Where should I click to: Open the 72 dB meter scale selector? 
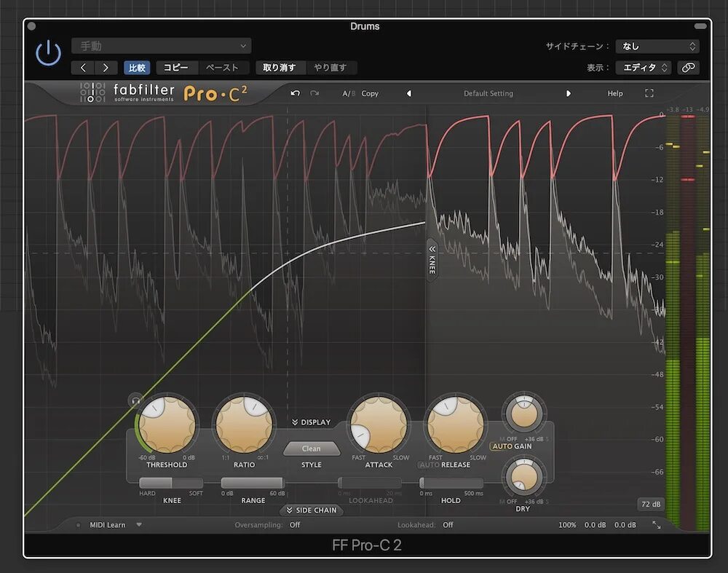[651, 505]
